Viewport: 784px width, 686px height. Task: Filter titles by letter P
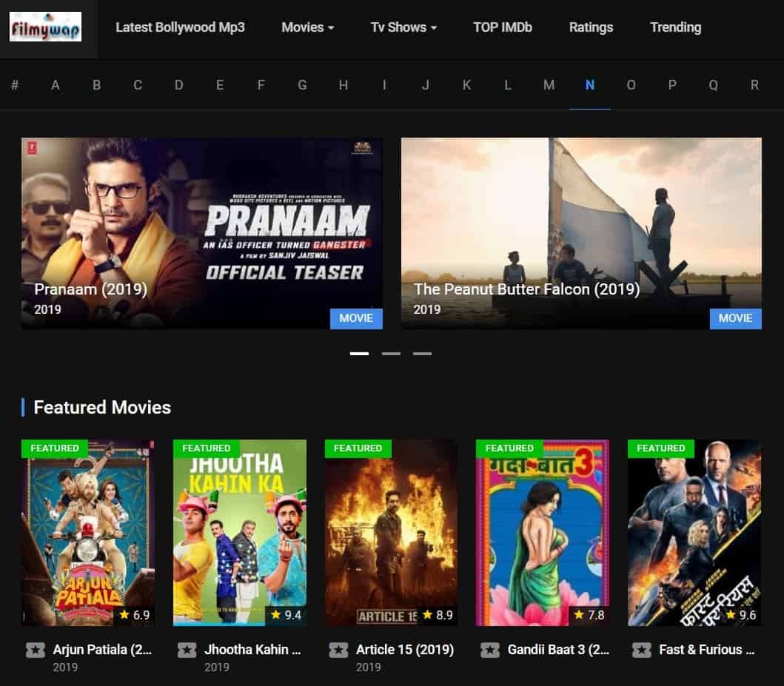pos(672,85)
